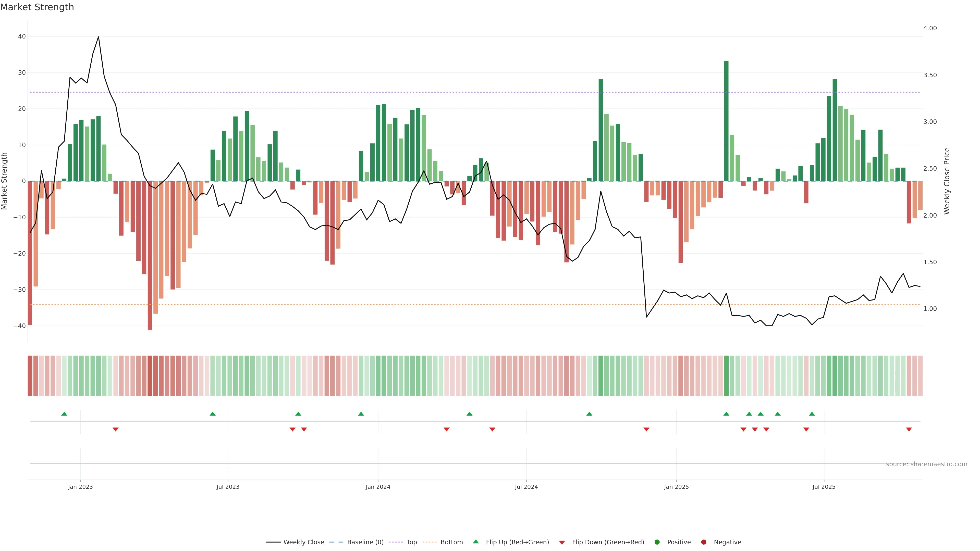
Task: Click the darkest green heatmap strip cell
Action: pyautogui.click(x=726, y=376)
